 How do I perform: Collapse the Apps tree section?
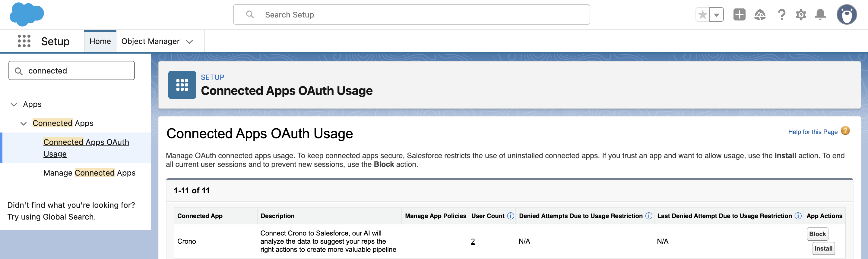pos(14,105)
